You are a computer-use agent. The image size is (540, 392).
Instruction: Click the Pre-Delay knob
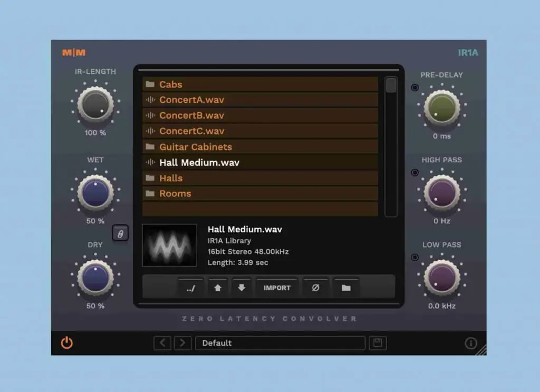point(442,107)
